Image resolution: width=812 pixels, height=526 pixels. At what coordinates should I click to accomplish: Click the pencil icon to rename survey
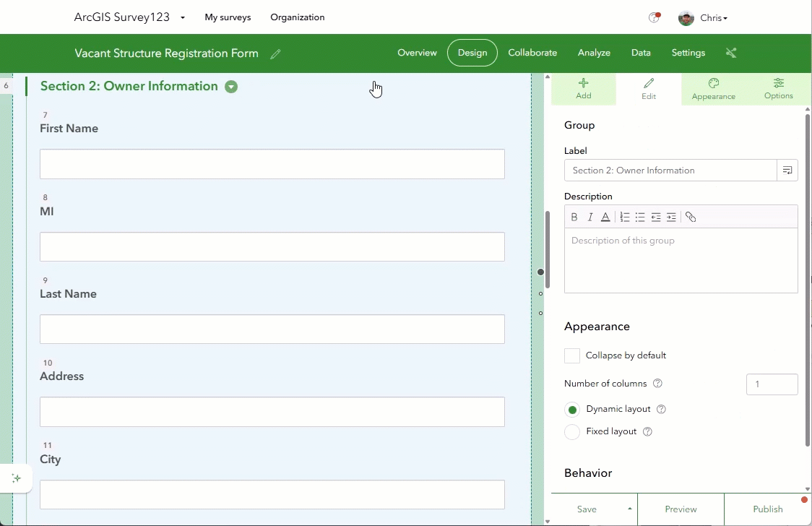pyautogui.click(x=275, y=53)
